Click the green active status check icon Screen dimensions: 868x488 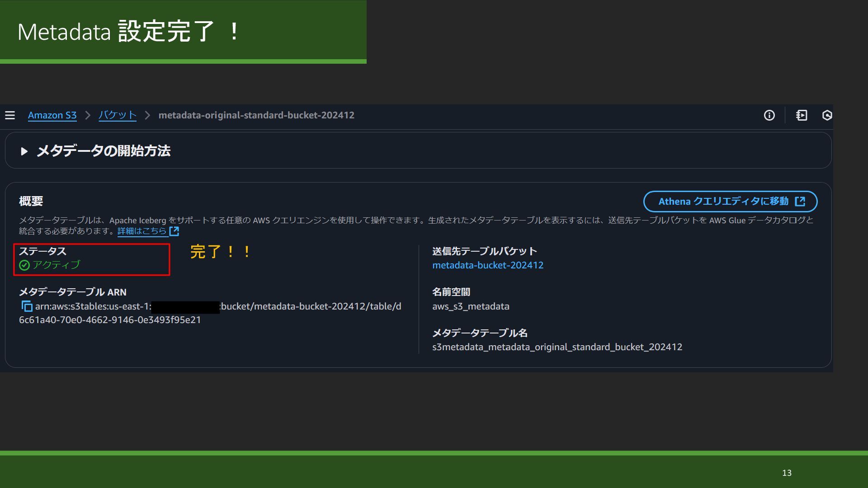click(x=24, y=265)
